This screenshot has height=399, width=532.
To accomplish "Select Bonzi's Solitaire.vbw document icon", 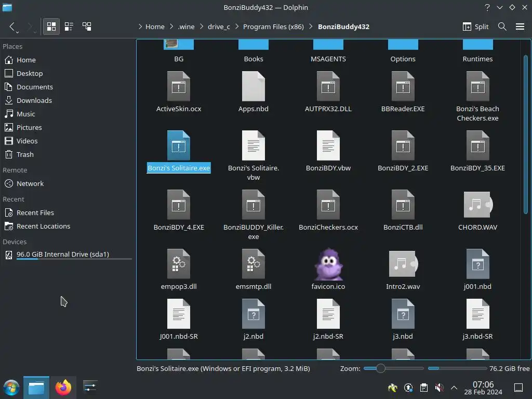I will [x=254, y=145].
